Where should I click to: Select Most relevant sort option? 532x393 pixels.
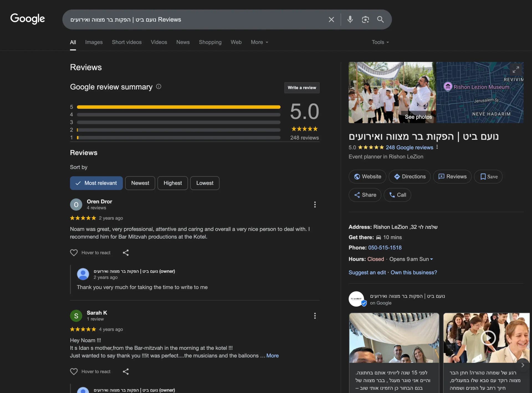tap(96, 183)
